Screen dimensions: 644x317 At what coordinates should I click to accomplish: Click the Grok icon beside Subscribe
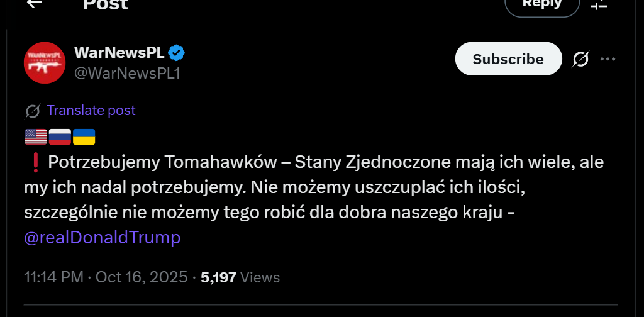click(x=581, y=59)
